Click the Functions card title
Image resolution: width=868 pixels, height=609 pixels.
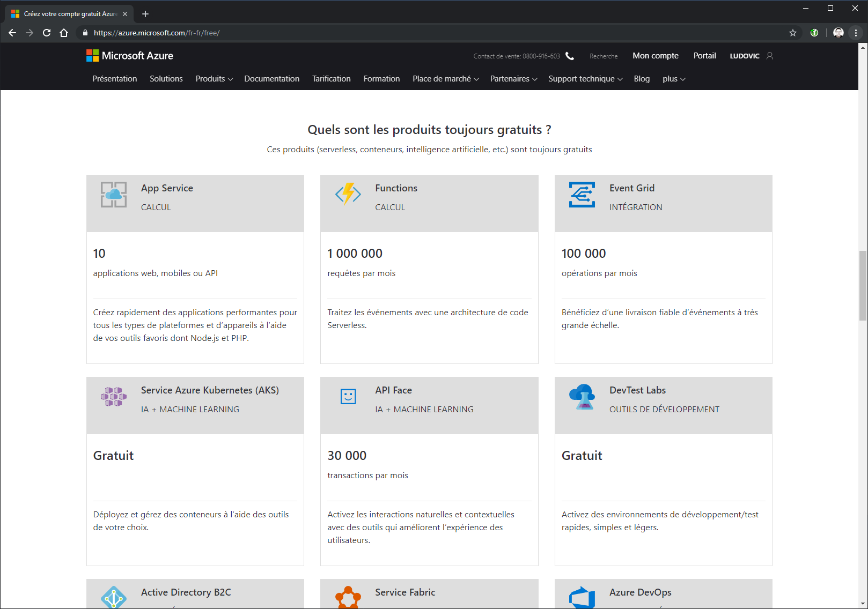pyautogui.click(x=396, y=188)
